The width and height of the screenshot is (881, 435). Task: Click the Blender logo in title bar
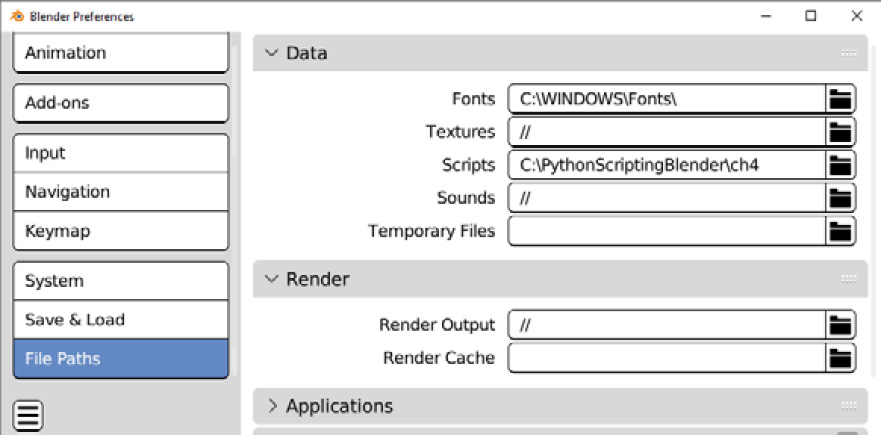tap(17, 16)
